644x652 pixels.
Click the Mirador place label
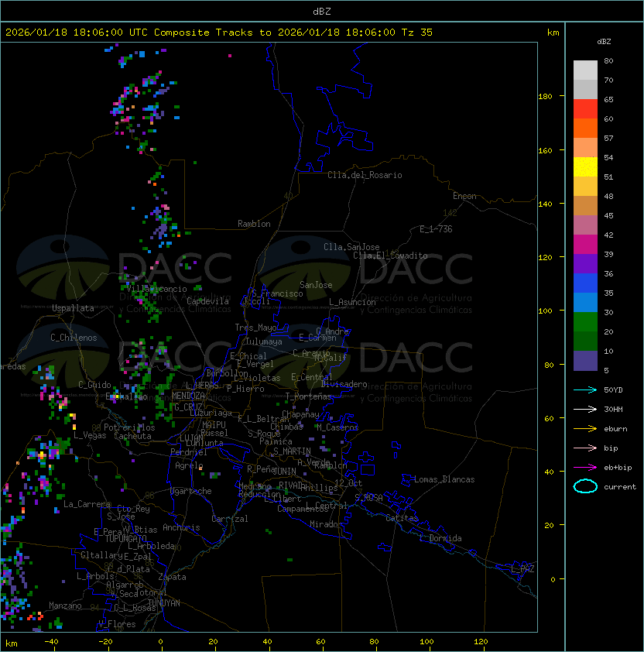click(x=327, y=524)
